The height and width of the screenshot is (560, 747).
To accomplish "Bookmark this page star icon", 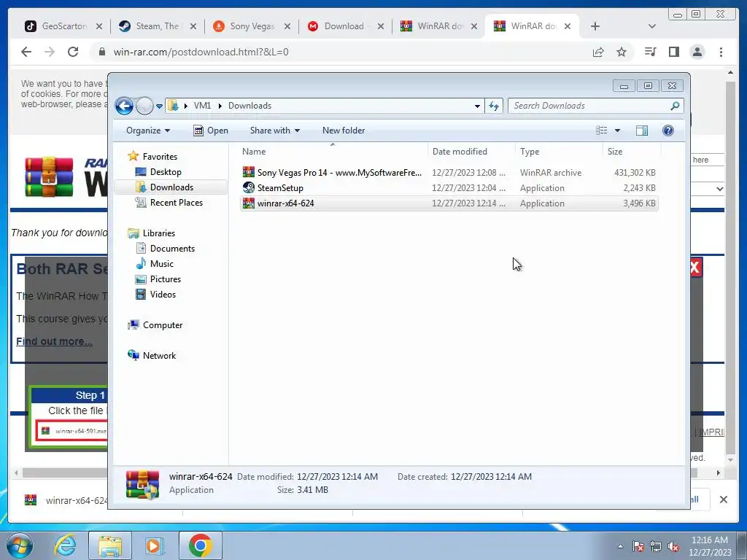I will (x=622, y=52).
